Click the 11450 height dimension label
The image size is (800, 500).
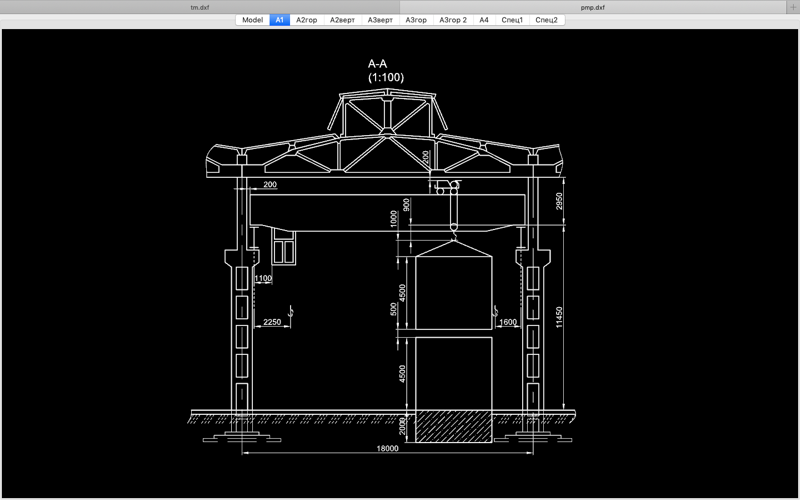pyautogui.click(x=559, y=317)
